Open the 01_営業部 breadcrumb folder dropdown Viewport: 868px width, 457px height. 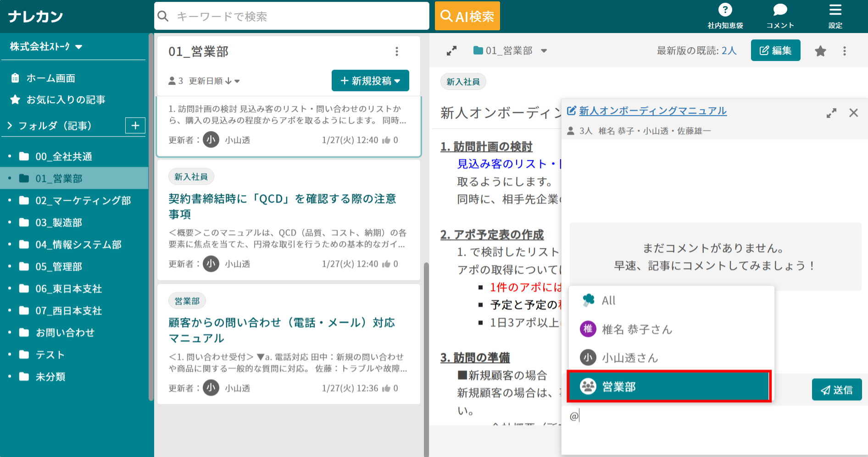[x=544, y=50]
